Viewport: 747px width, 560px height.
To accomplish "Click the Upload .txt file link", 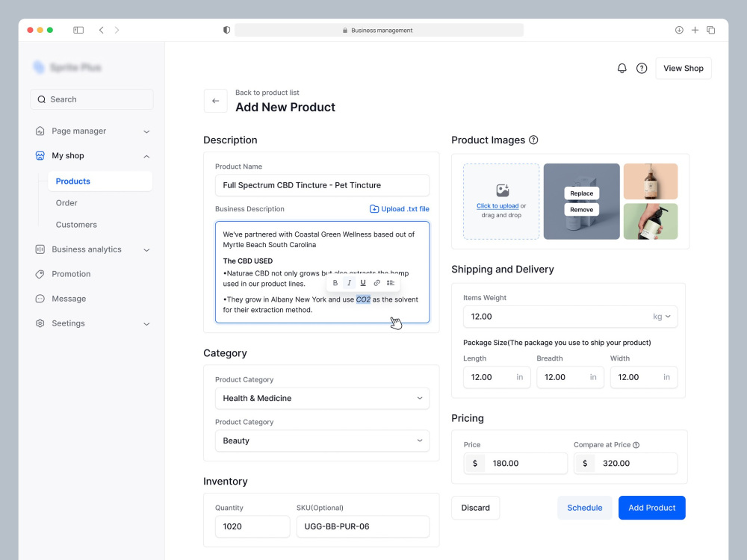I will [x=399, y=208].
